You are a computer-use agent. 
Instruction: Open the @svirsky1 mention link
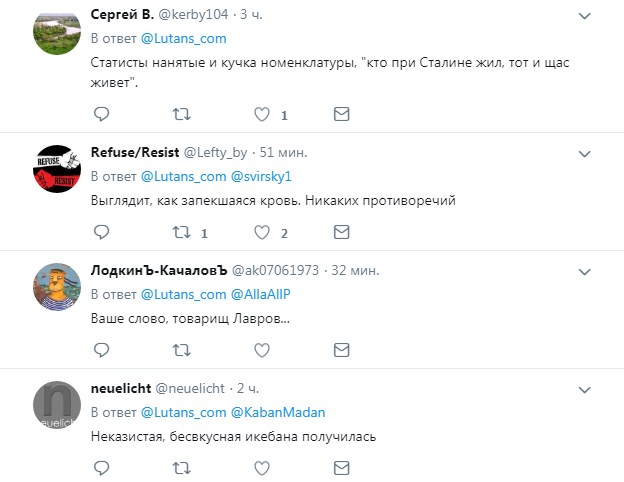tap(263, 176)
